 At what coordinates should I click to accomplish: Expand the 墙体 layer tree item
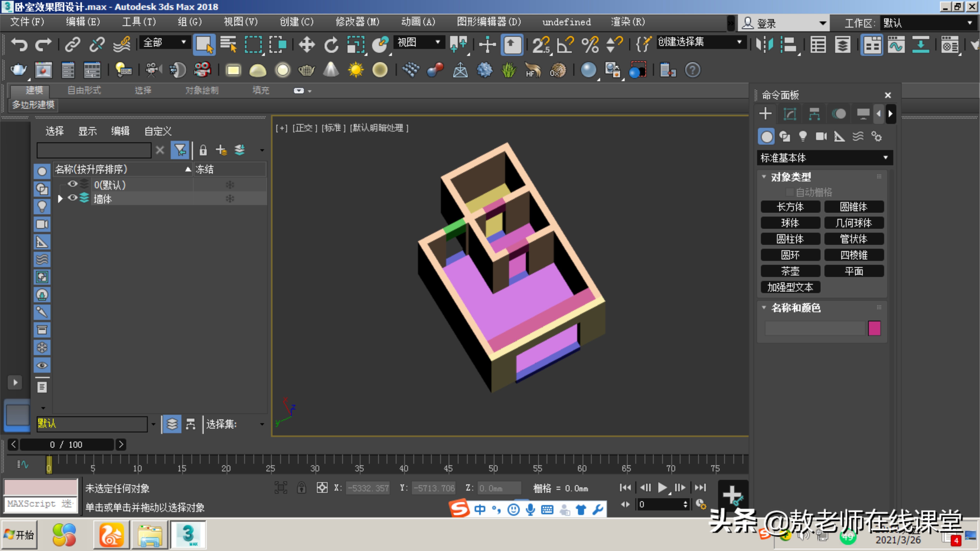(x=60, y=198)
